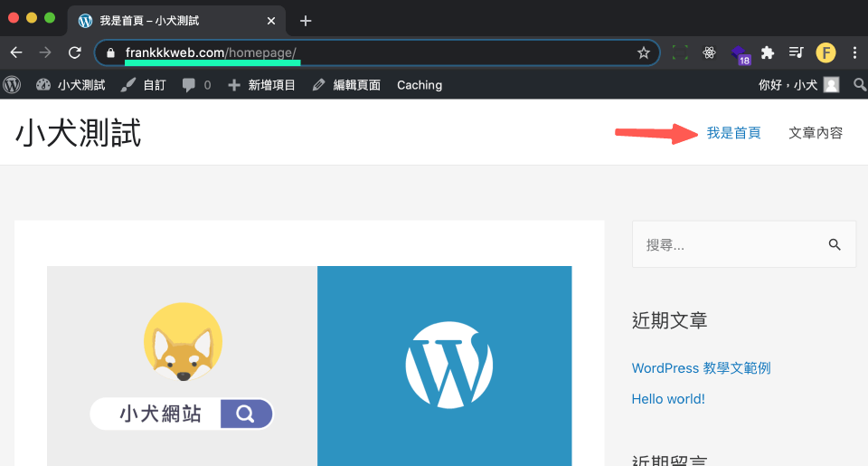868x466 pixels.
Task: Open the Chrome profile avatar F
Action: [x=826, y=52]
